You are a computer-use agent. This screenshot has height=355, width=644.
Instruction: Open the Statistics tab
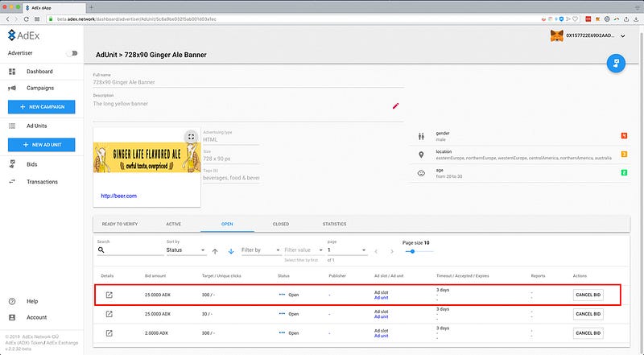334,224
